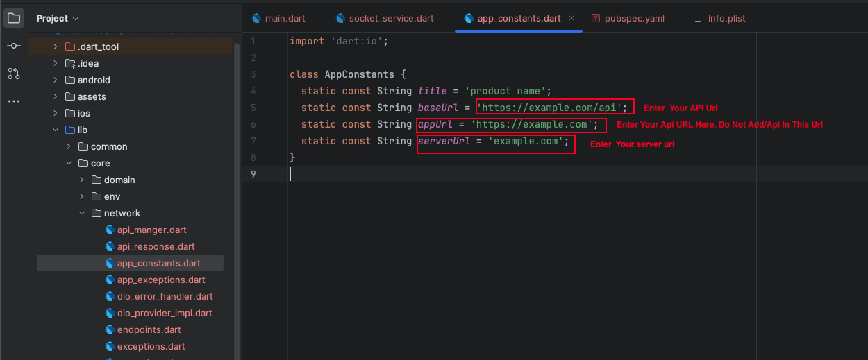Click the Dart icon beside endpoints.dart
Image resolution: width=868 pixels, height=360 pixels.
110,329
